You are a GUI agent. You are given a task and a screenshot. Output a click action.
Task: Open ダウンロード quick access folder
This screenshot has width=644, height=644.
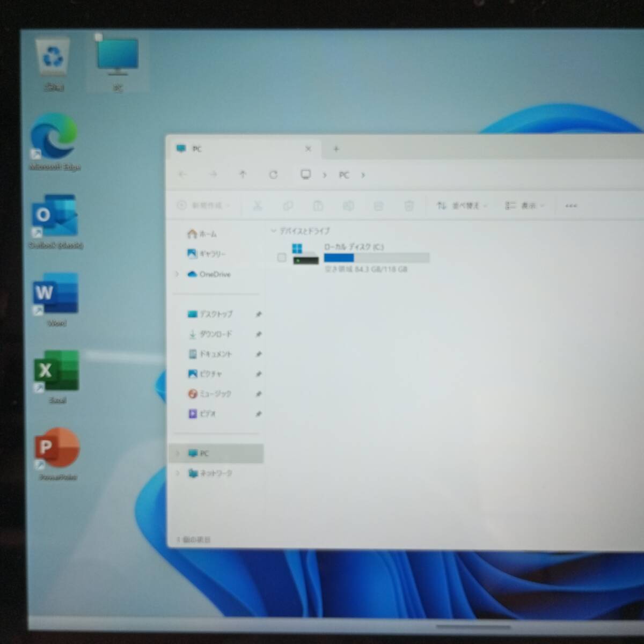[x=210, y=334]
